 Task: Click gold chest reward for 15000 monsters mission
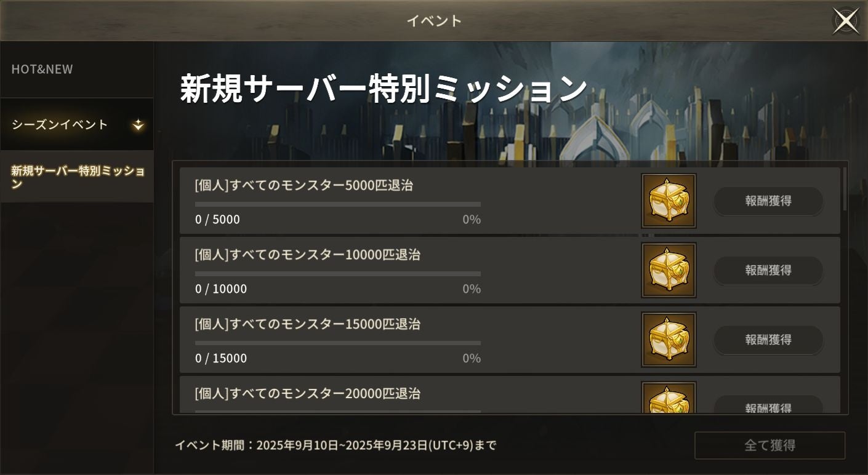669,340
